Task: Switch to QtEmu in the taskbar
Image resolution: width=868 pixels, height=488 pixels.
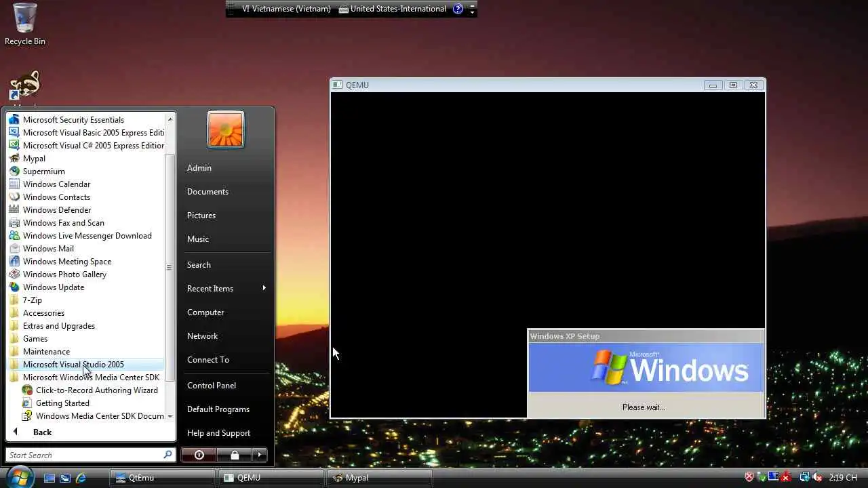Action: pyautogui.click(x=163, y=478)
